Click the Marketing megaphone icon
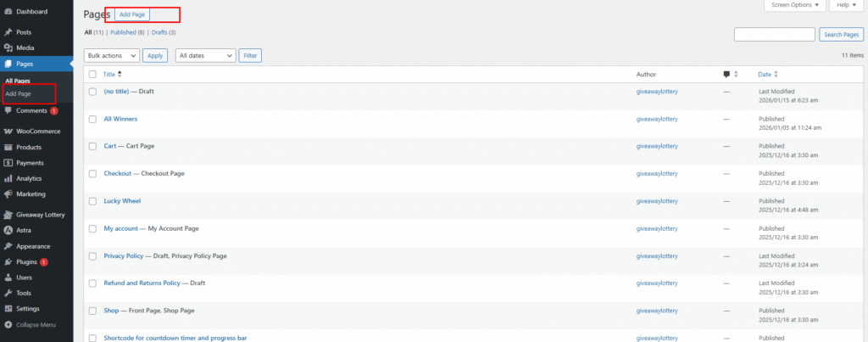The width and height of the screenshot is (868, 342). 8,193
